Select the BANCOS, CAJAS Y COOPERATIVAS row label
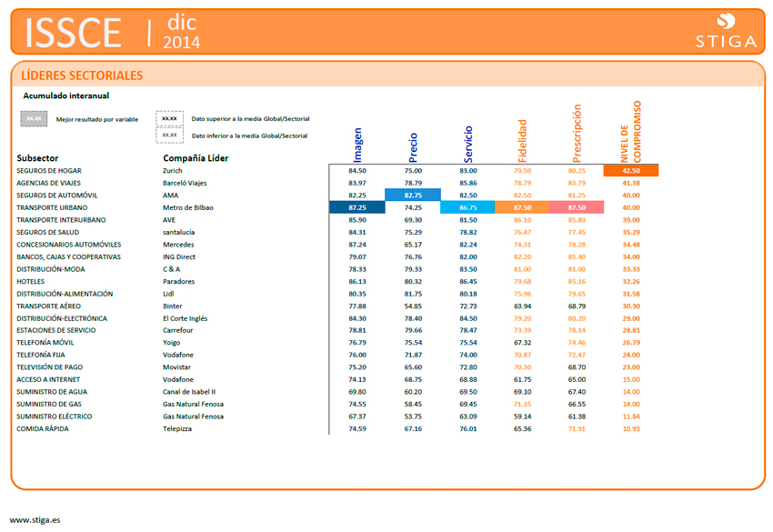The image size is (773, 532). pyautogui.click(x=68, y=256)
